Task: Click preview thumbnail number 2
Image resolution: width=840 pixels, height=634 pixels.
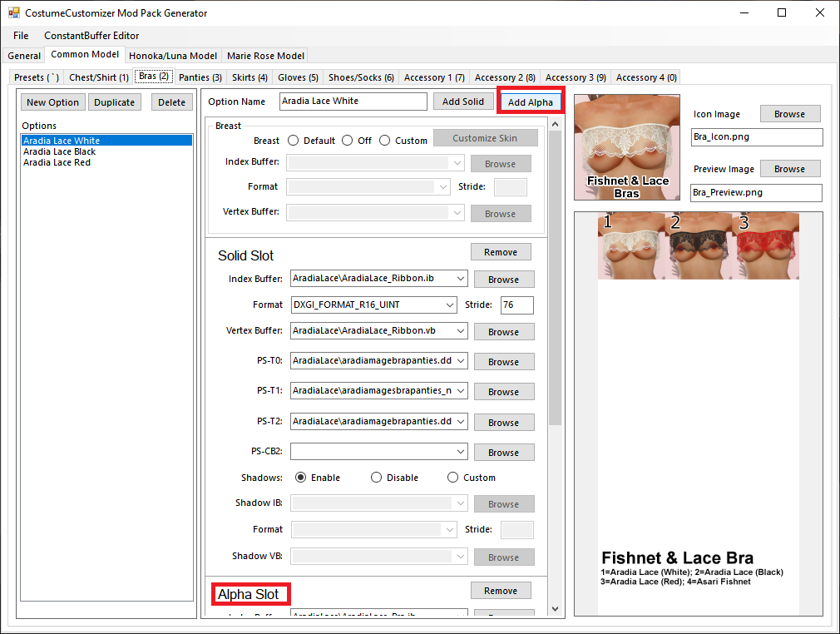Action: (x=699, y=246)
